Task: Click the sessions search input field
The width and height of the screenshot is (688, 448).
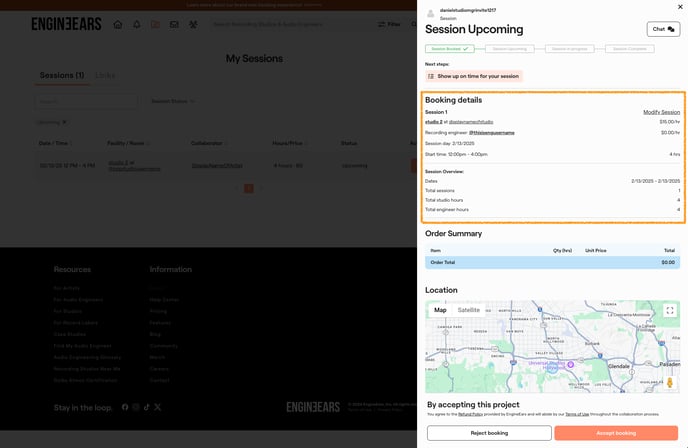Action: [x=86, y=101]
